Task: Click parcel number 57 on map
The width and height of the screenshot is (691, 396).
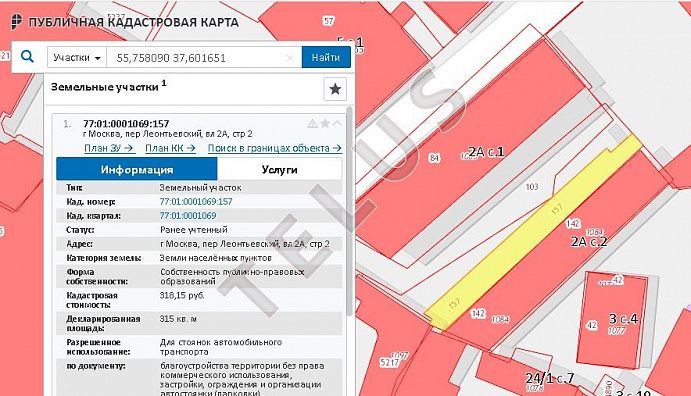Action: click(x=328, y=21)
